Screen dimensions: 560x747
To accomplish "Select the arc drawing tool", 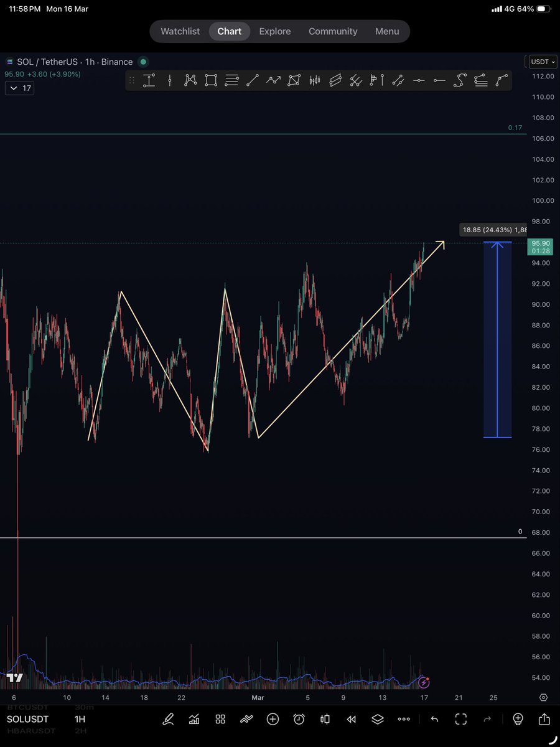I will point(502,80).
